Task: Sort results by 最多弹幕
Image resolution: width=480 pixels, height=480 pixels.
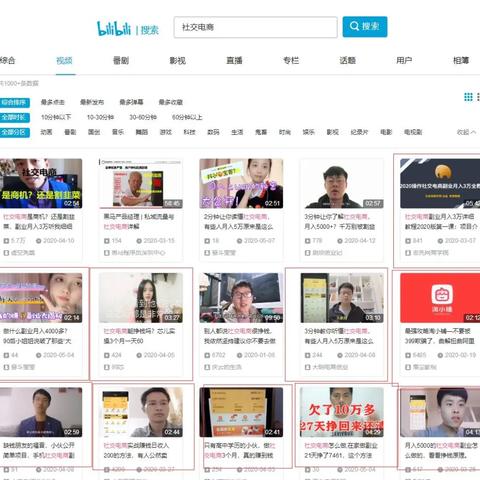Action: (131, 102)
